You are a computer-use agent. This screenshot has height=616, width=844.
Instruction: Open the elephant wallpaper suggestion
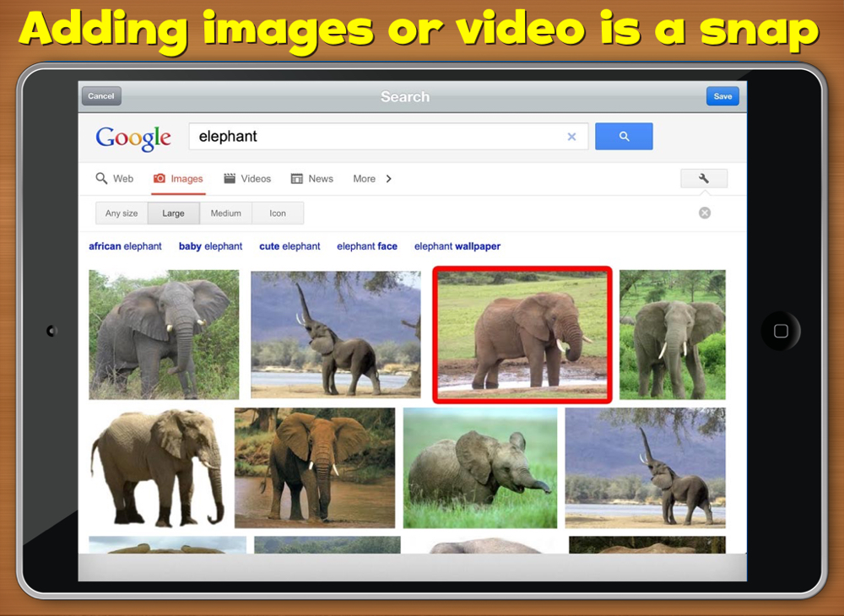pyautogui.click(x=457, y=246)
